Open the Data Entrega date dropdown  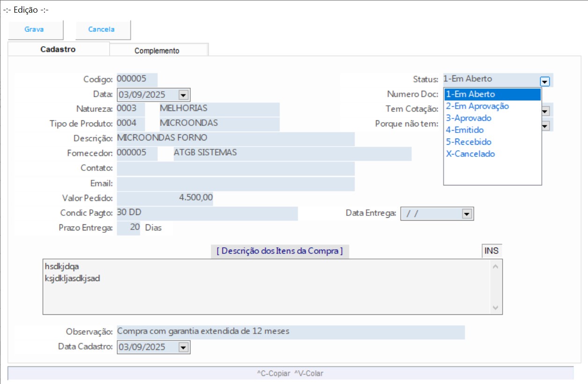click(466, 214)
